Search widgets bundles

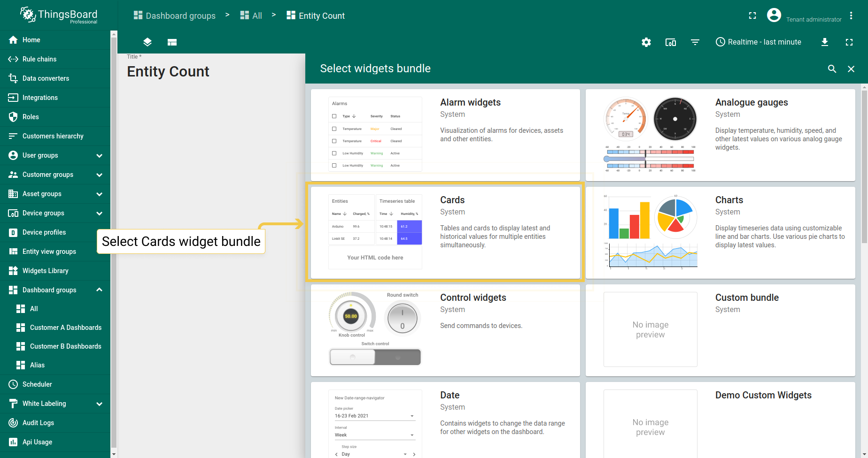click(832, 69)
